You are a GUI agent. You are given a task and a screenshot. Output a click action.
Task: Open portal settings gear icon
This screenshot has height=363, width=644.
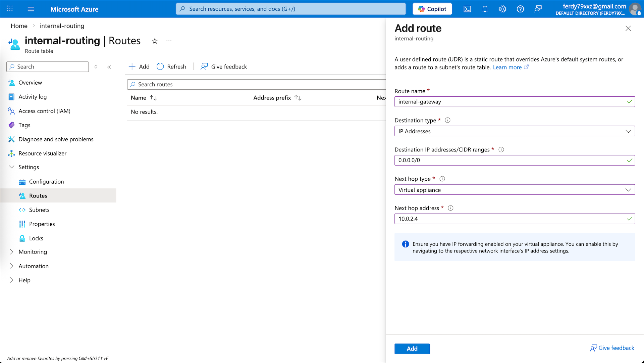point(502,9)
